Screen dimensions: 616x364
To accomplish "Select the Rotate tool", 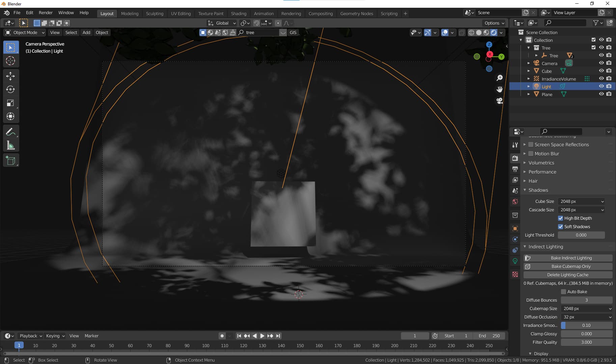I will coord(11,90).
